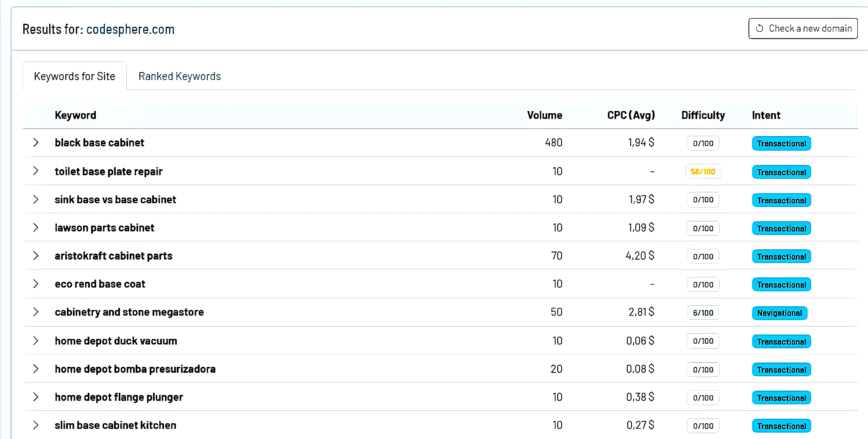Click the CPC value 1,09 $
This screenshot has width=868, height=439.
click(x=641, y=228)
